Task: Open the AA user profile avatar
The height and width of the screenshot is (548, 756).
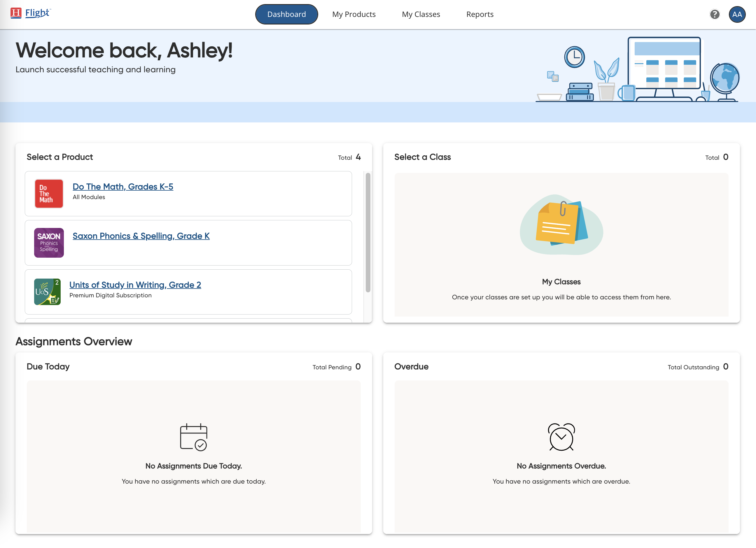Action: [x=737, y=14]
